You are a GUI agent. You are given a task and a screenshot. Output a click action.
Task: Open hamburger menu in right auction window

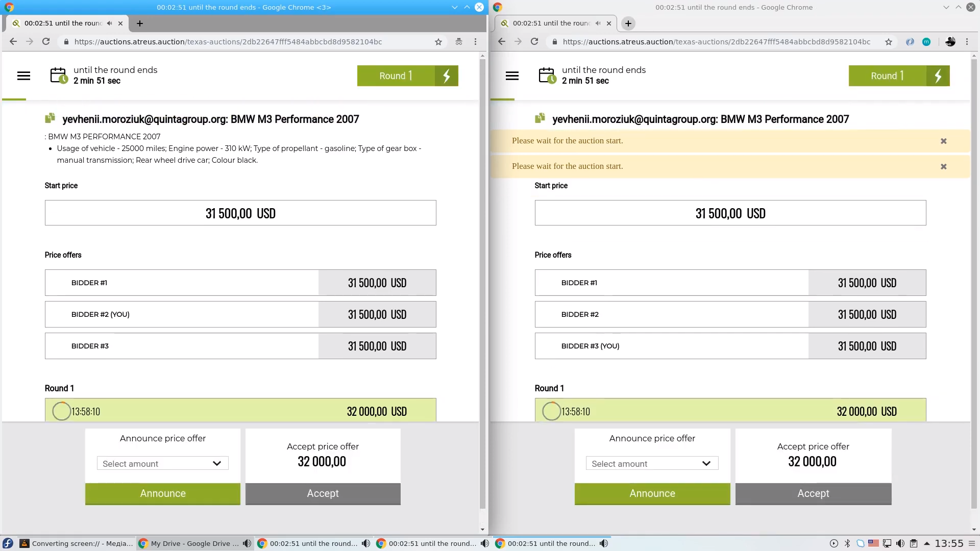coord(512,76)
